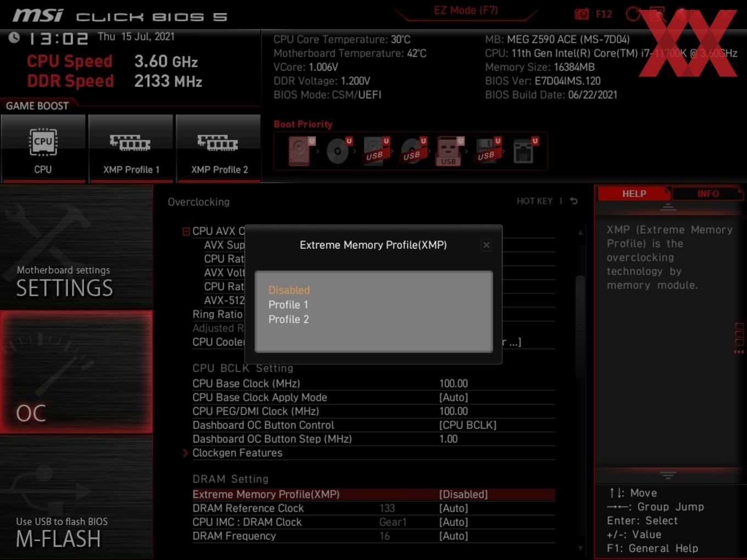The width and height of the screenshot is (747, 560).
Task: Open the M-FLASH BIOS flashing tile
Action: [76, 497]
